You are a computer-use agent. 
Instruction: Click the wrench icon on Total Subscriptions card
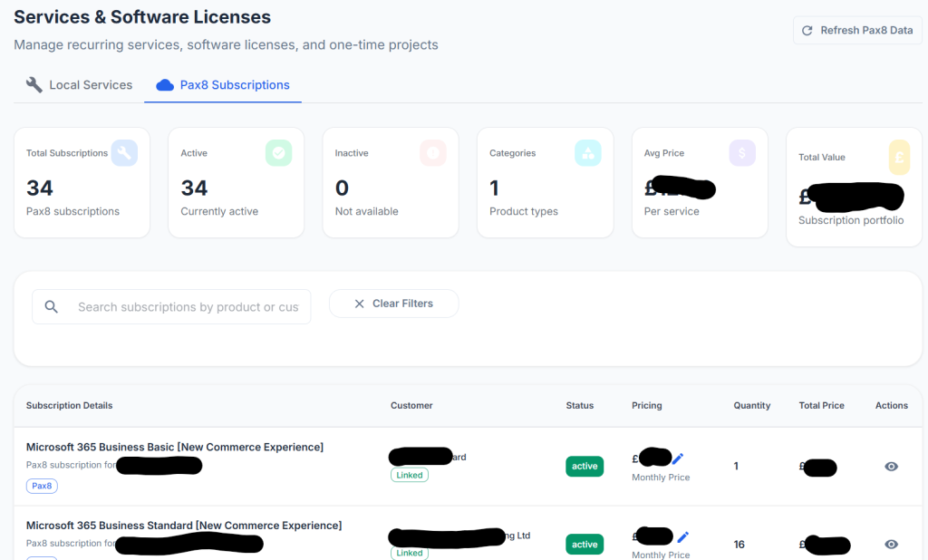124,153
